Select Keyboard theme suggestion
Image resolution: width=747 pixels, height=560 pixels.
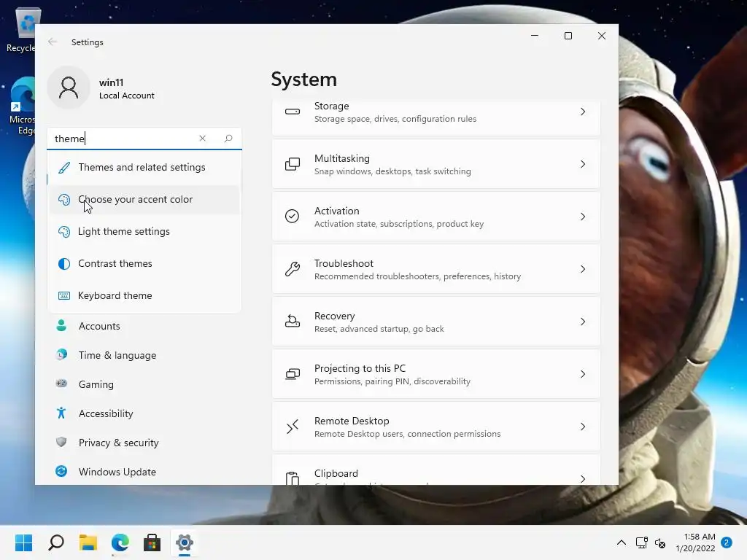pos(144,296)
